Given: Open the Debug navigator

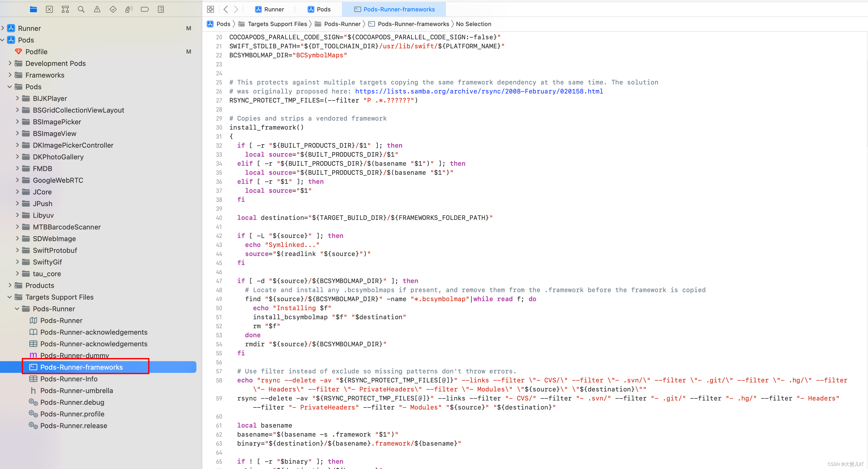Looking at the screenshot, I should point(129,9).
